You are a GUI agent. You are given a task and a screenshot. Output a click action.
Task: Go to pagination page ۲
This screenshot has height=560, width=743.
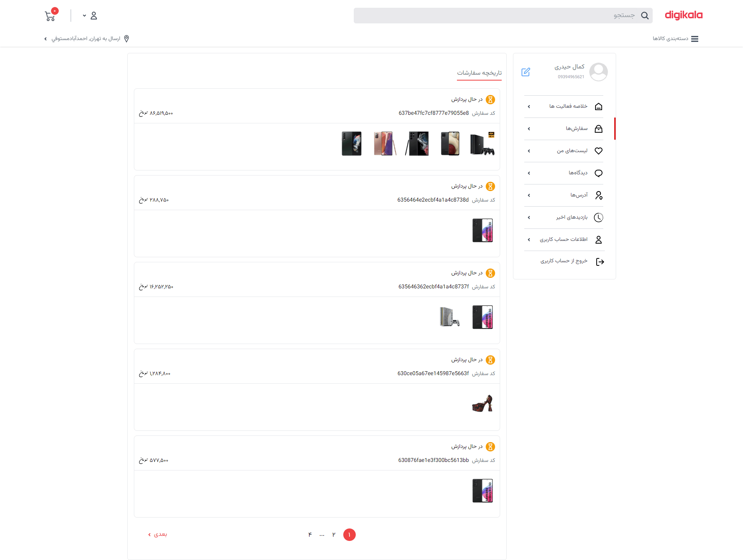click(x=334, y=535)
